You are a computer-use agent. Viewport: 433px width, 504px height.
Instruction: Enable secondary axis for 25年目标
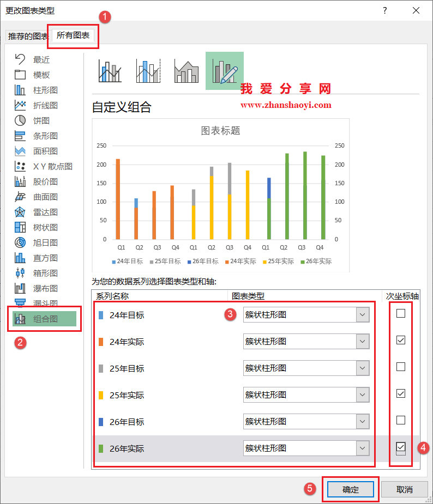click(x=400, y=367)
